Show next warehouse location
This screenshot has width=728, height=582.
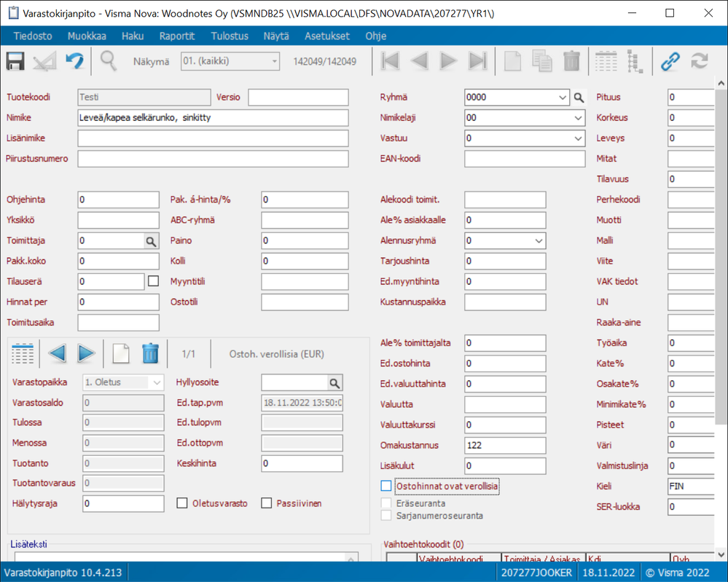[87, 354]
